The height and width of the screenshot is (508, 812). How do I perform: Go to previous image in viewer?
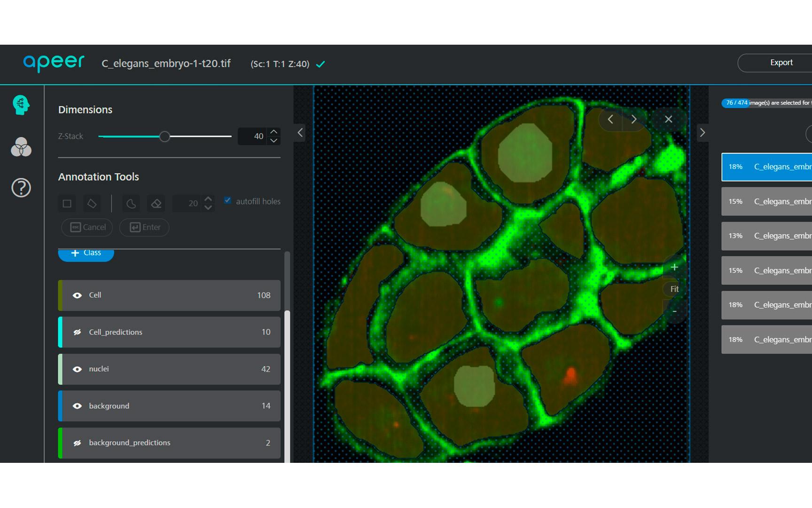(x=610, y=119)
